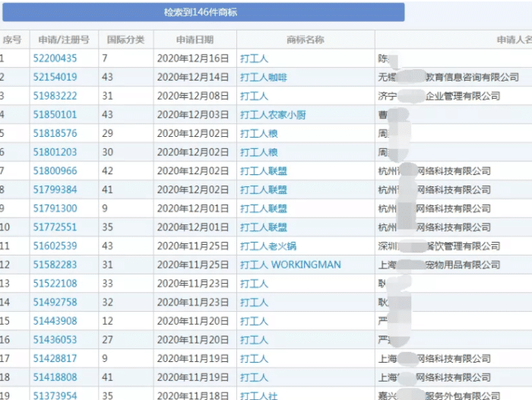This screenshot has width=532, height=400.
Task: Open trademark 打工人粮 in class 29 row
Action: (259, 133)
